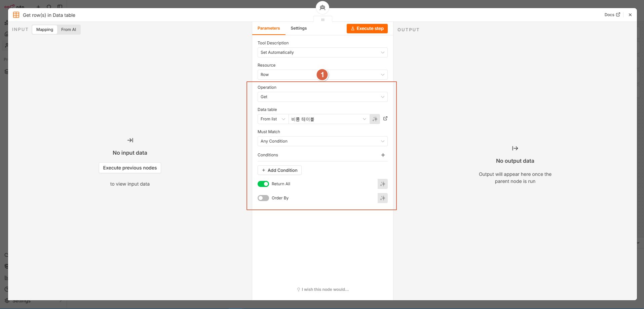The width and height of the screenshot is (644, 309).
Task: Open the From list mode dropdown
Action: pos(273,119)
